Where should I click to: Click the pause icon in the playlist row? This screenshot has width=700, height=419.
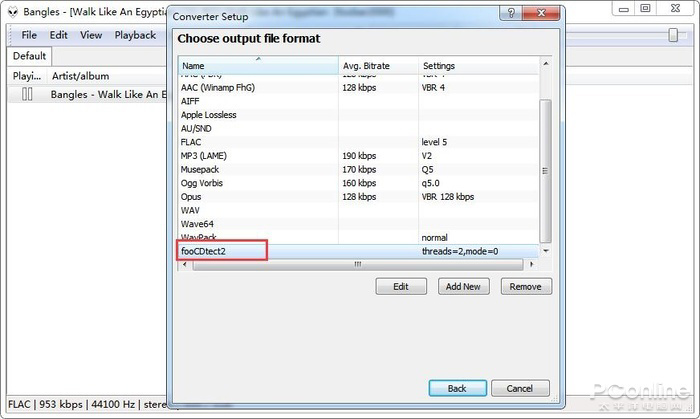click(x=27, y=94)
